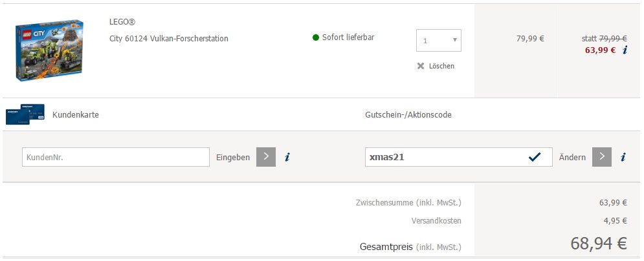
Task: Click the blue Kundenkarte card icon
Action: (25, 114)
